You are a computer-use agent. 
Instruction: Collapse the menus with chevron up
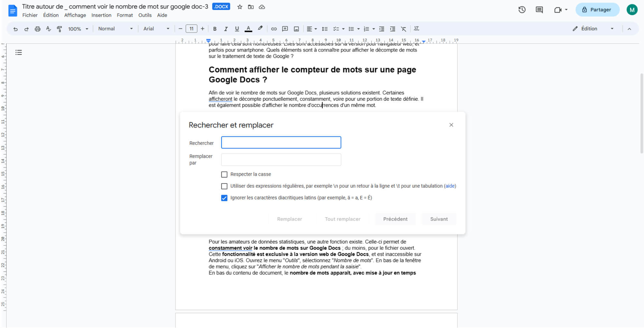(629, 29)
